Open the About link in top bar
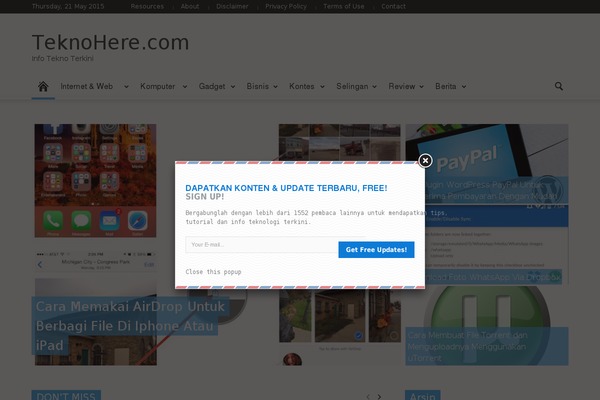Image resolution: width=600 pixels, height=400 pixels. point(190,7)
